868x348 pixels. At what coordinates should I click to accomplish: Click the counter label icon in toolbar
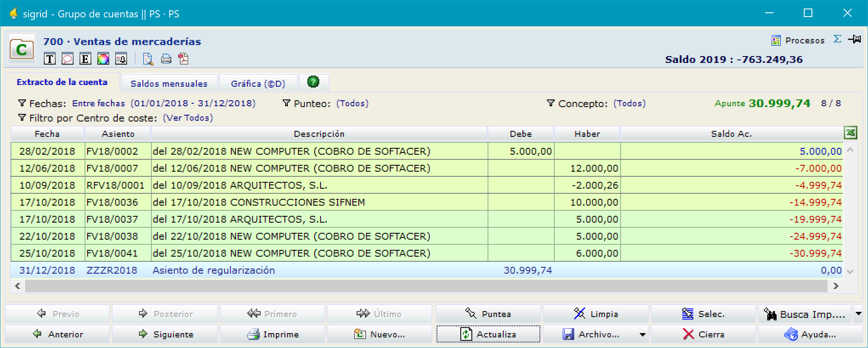click(x=121, y=59)
